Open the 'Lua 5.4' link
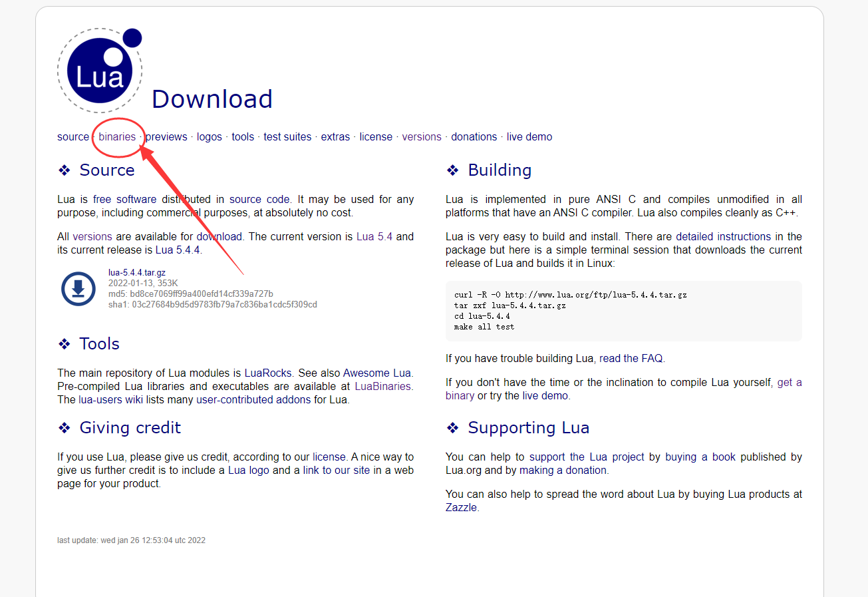The image size is (868, 597). point(374,236)
